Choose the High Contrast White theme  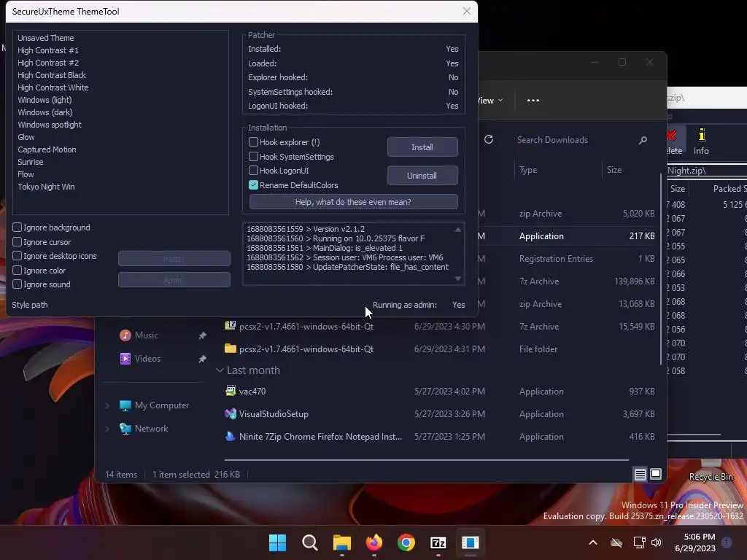coord(53,87)
